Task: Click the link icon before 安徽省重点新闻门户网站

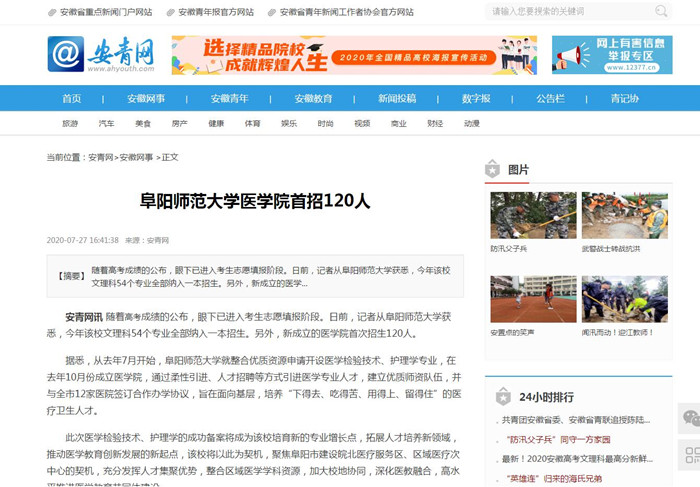Action: click(x=52, y=12)
